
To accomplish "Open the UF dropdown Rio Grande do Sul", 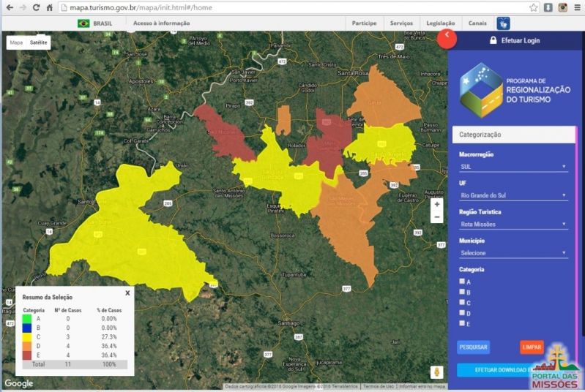I will 513,195.
